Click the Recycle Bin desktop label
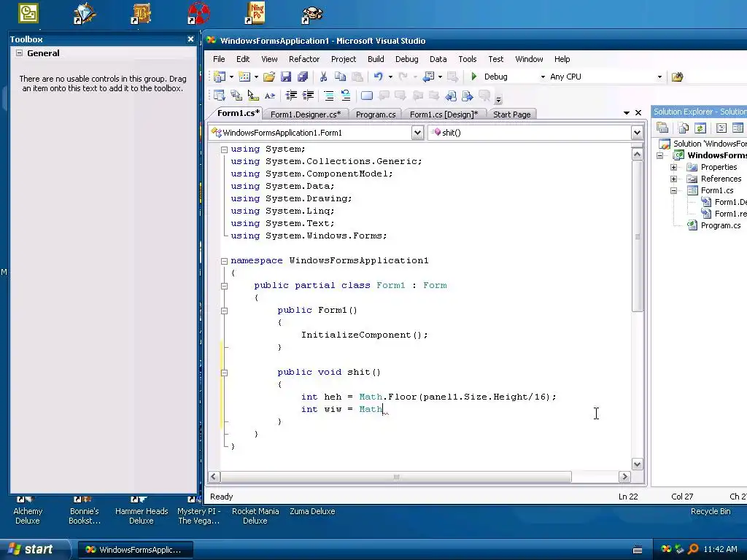 tap(711, 511)
